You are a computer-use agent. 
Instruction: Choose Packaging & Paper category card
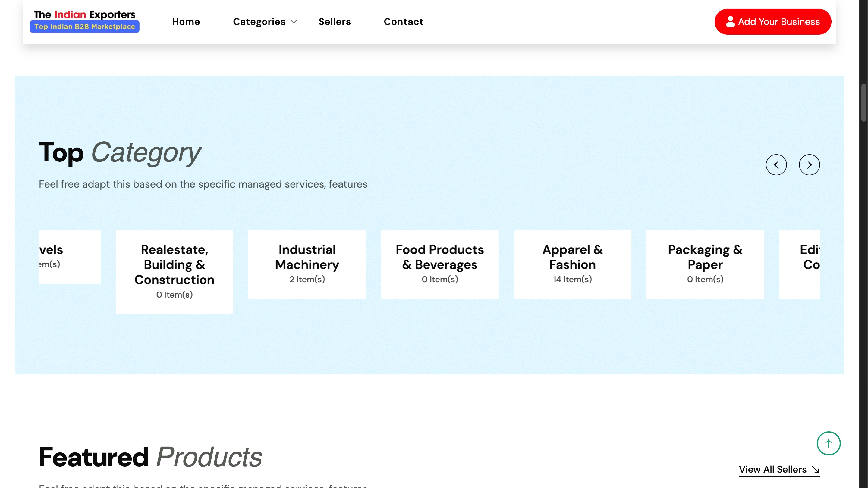[705, 264]
